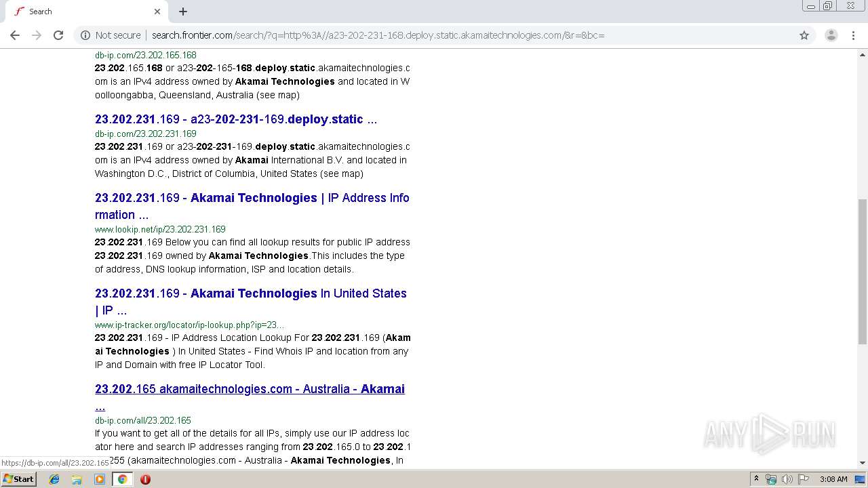Click the address bar URL

tap(378, 35)
